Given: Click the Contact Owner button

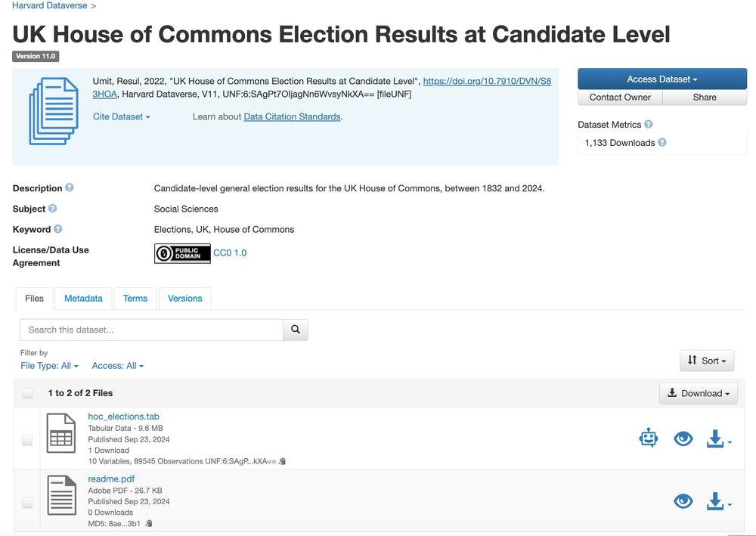Looking at the screenshot, I should (x=620, y=98).
